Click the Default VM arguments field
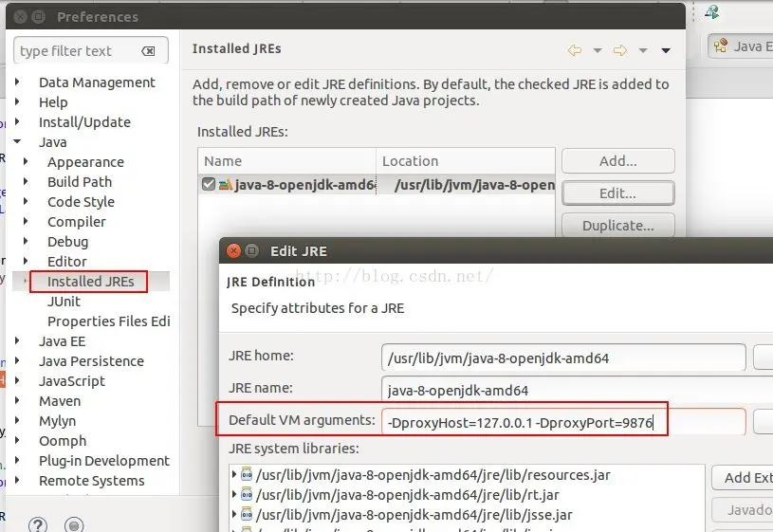This screenshot has height=532, width=773. pos(563,422)
